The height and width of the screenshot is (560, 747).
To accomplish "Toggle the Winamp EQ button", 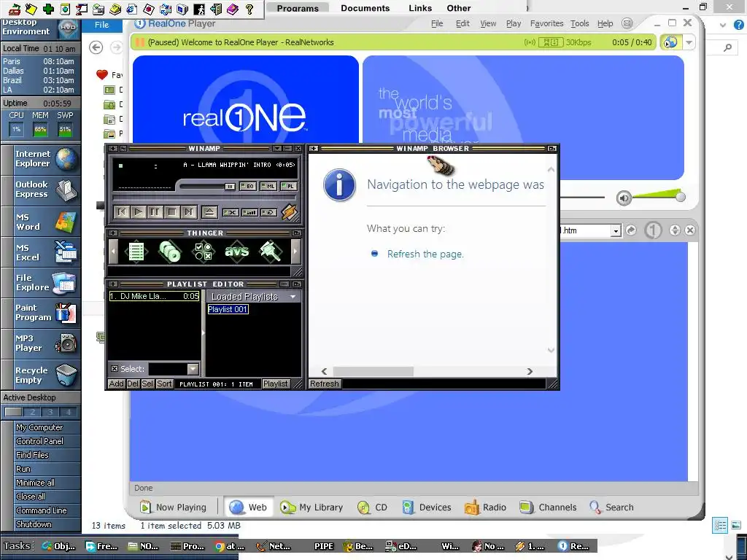I will click(x=248, y=186).
